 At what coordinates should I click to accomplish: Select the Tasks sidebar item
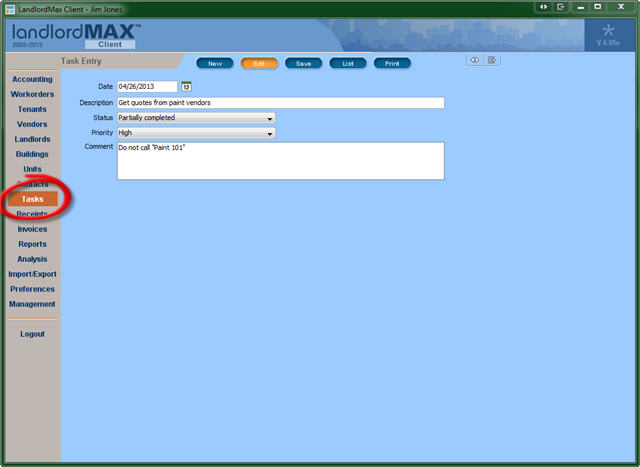click(33, 199)
